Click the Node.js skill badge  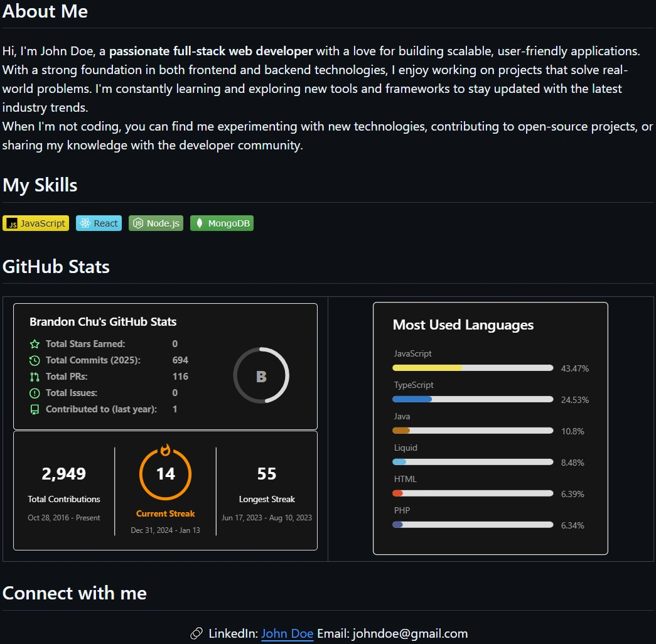[x=156, y=223]
